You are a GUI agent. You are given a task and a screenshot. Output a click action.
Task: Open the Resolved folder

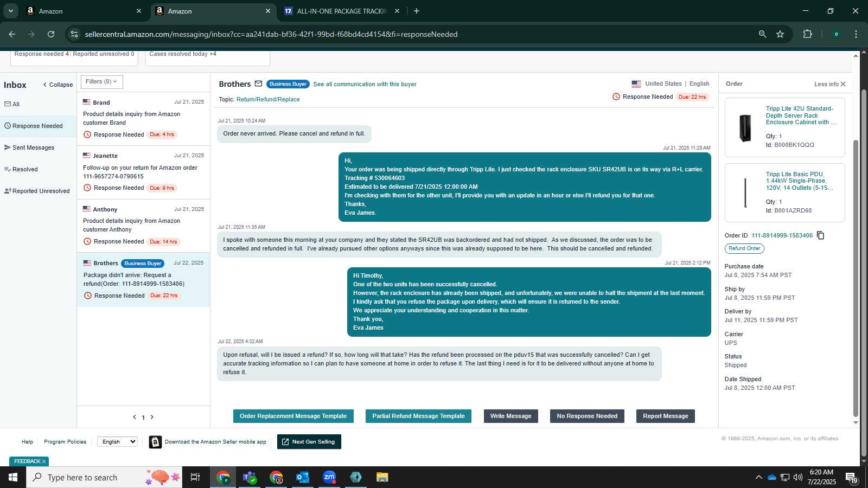(21, 169)
